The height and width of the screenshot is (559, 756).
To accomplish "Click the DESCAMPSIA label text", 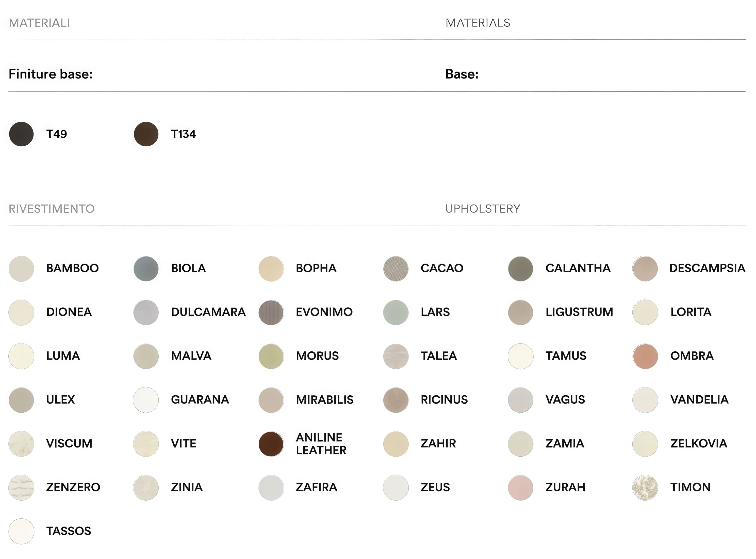I will 707,268.
